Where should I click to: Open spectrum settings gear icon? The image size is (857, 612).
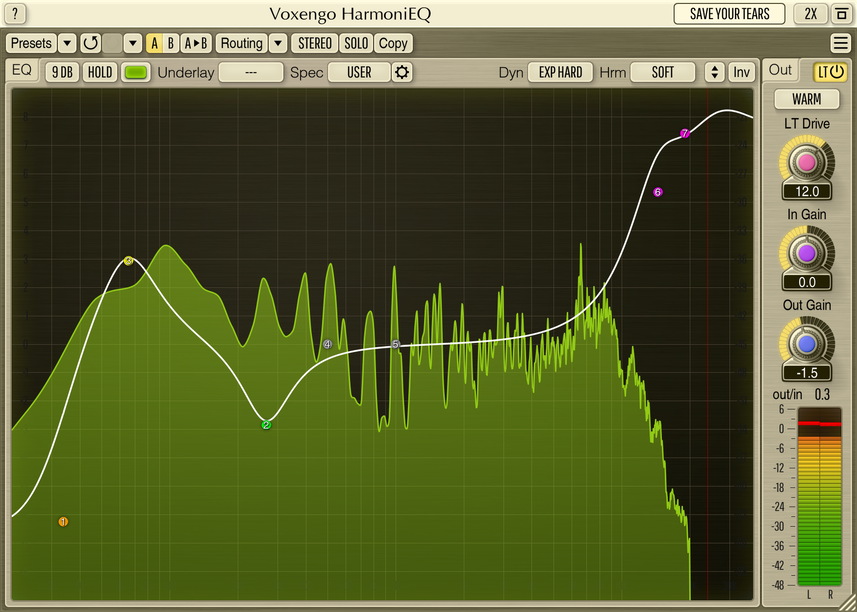402,72
